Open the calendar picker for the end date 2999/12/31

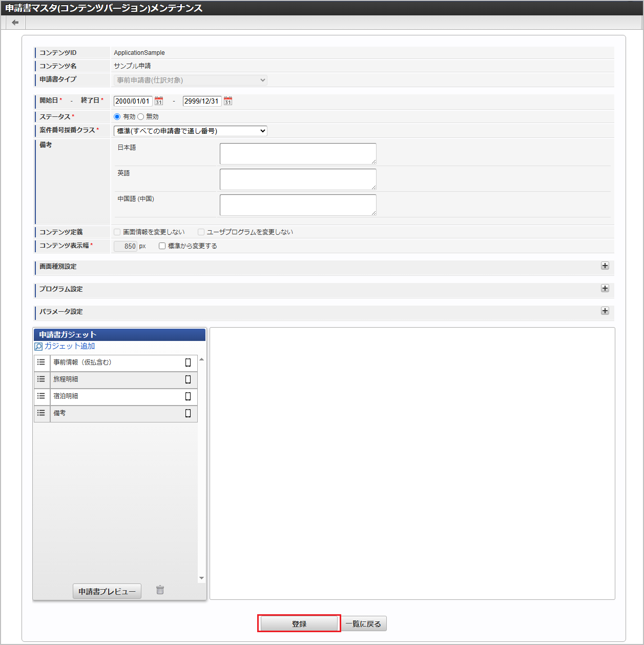pos(228,101)
